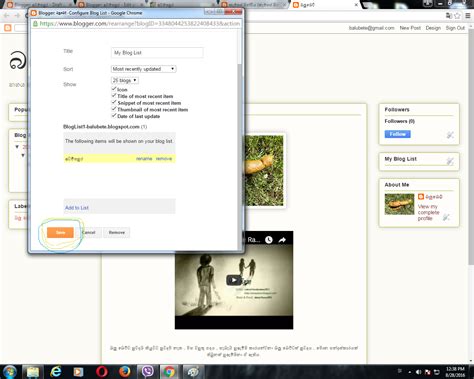Viewport: 474px width, 379px height.
Task: Collapse the nested Blog Archive month triangle
Action: 23,155
